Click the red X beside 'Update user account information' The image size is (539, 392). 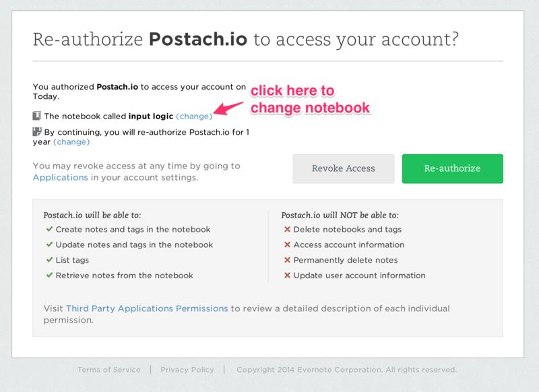pos(288,275)
